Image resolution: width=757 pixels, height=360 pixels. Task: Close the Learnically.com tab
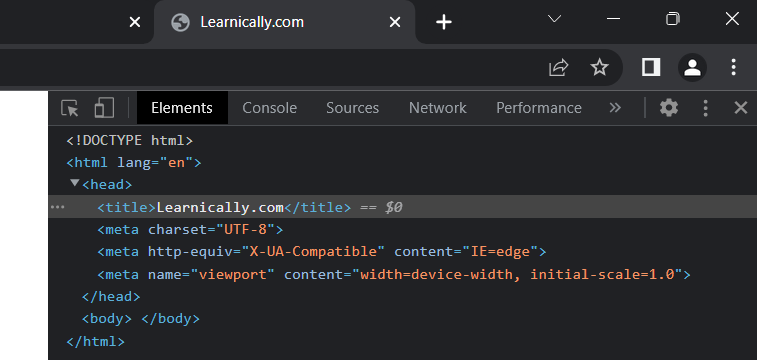click(395, 22)
